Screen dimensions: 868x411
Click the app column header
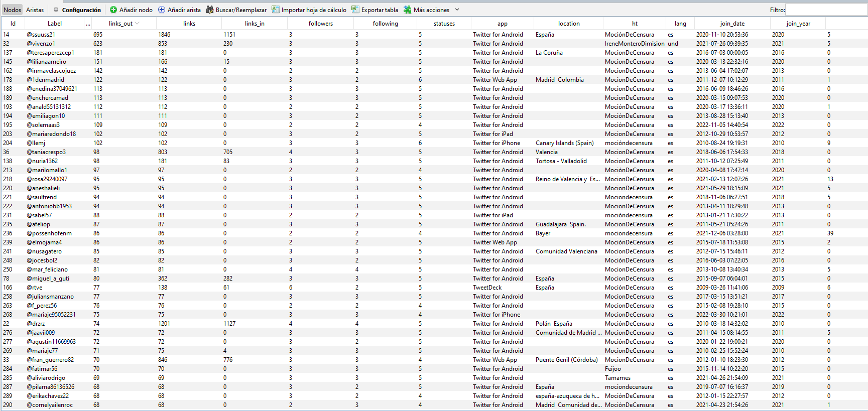tap(503, 24)
